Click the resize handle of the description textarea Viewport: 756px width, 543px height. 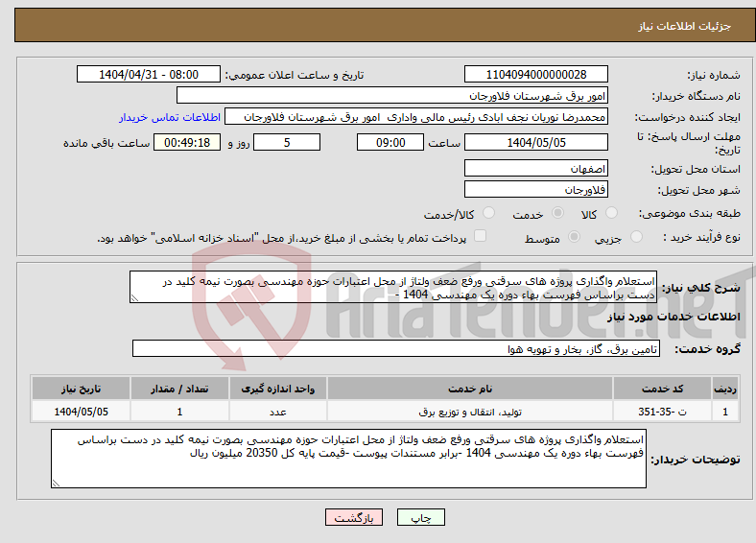tap(135, 298)
